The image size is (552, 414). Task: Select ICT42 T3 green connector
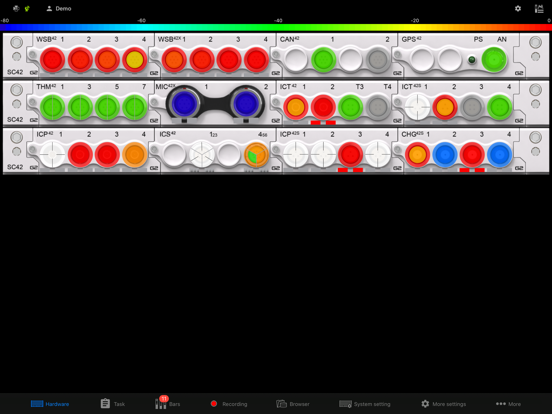click(351, 107)
